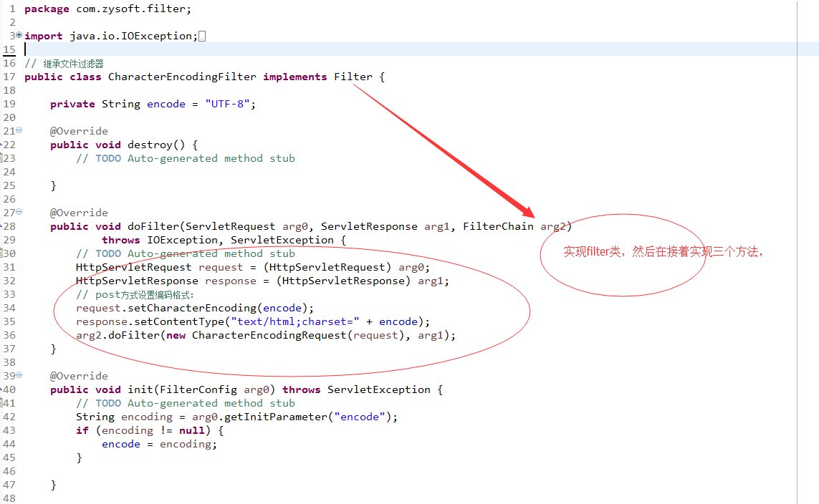Click the package declaration com.zysoft.filter
Viewport: 819px width, 504px height.
tap(107, 9)
